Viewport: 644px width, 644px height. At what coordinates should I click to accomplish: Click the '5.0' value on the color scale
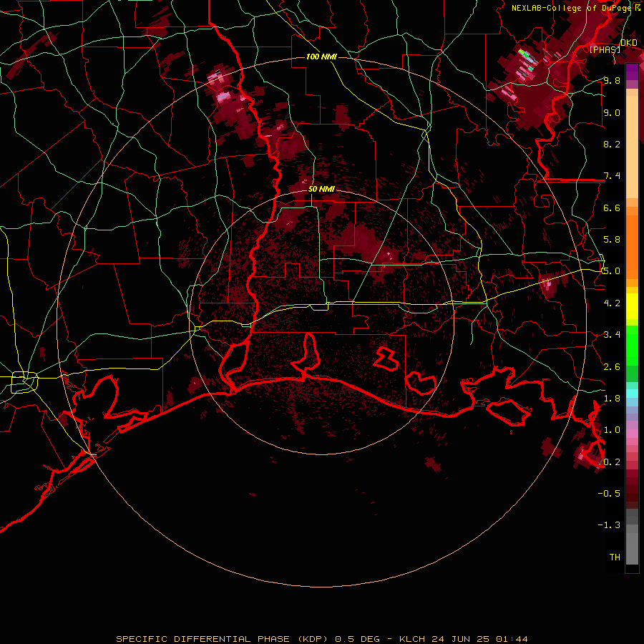click(612, 271)
